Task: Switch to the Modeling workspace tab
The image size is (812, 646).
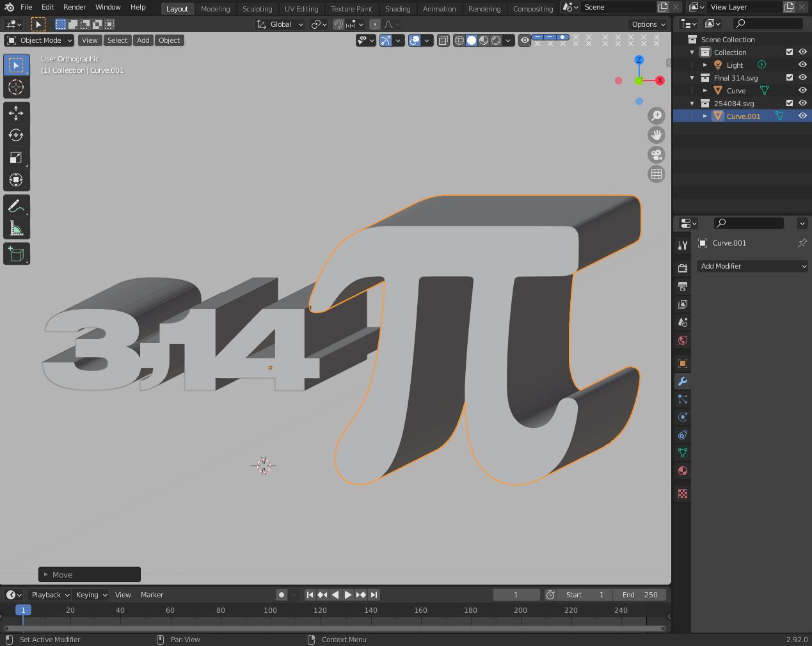Action: click(x=215, y=8)
